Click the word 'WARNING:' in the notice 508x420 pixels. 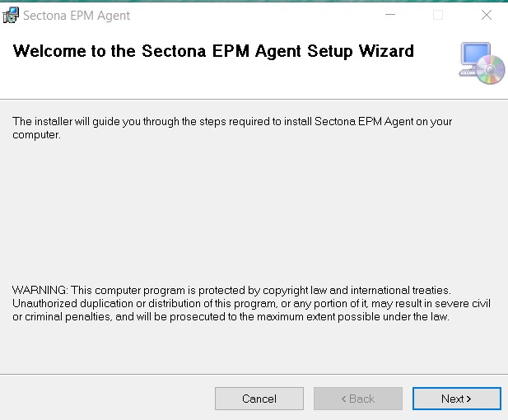pos(40,291)
